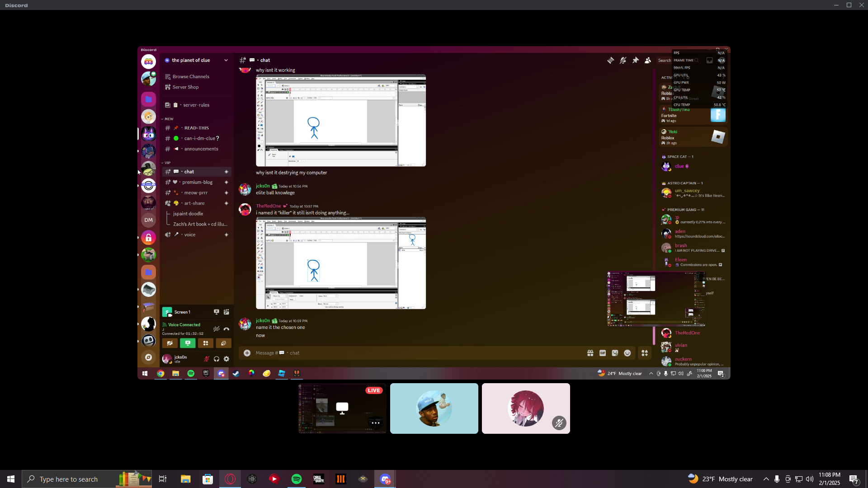Toggle the green screen share button

188,343
